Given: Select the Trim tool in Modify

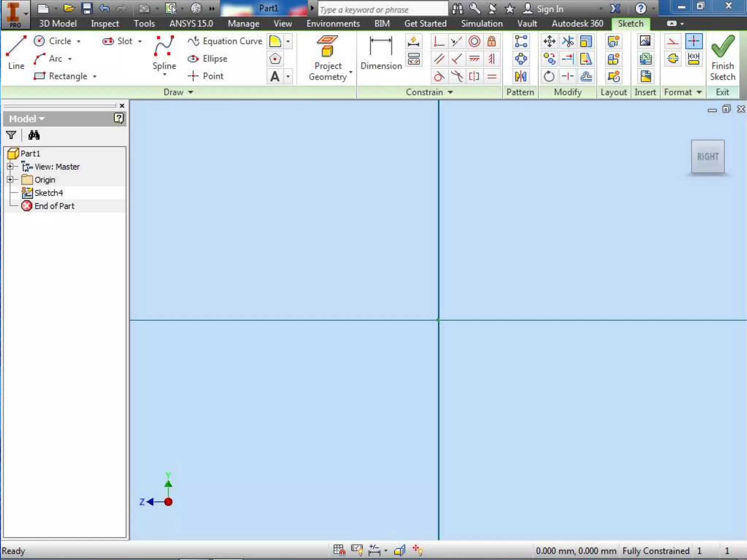Looking at the screenshot, I should (568, 41).
